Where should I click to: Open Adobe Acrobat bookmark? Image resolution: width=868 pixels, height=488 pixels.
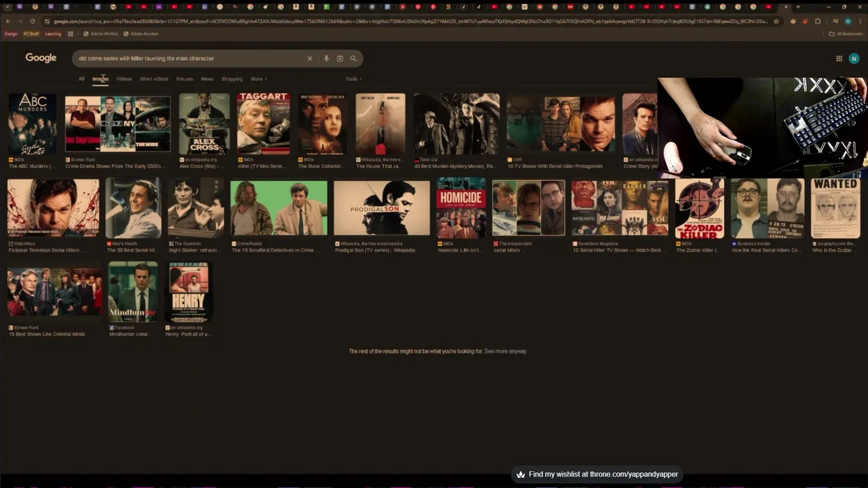pos(140,33)
